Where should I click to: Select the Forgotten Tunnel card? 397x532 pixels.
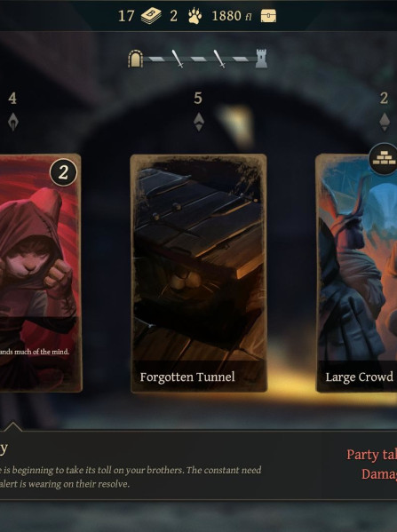tap(199, 274)
